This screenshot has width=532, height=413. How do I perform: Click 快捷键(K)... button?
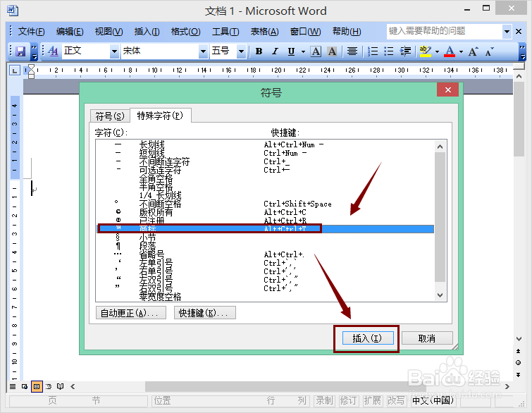pos(204,312)
